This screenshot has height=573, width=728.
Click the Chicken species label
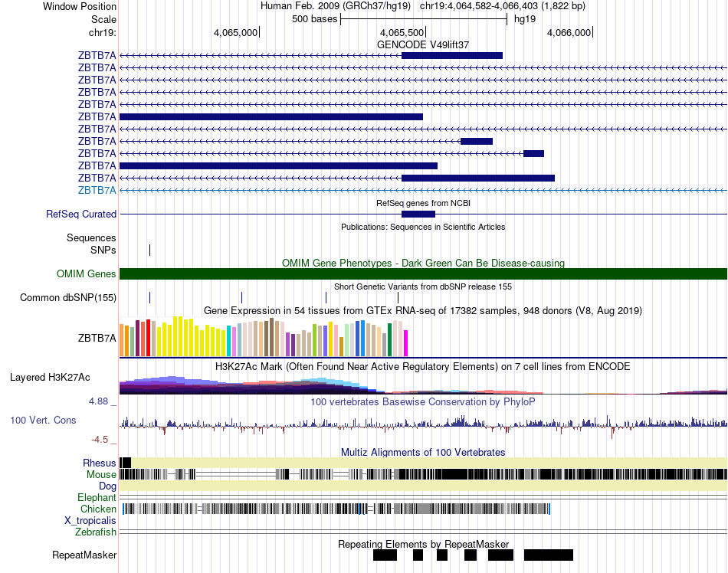(x=98, y=509)
